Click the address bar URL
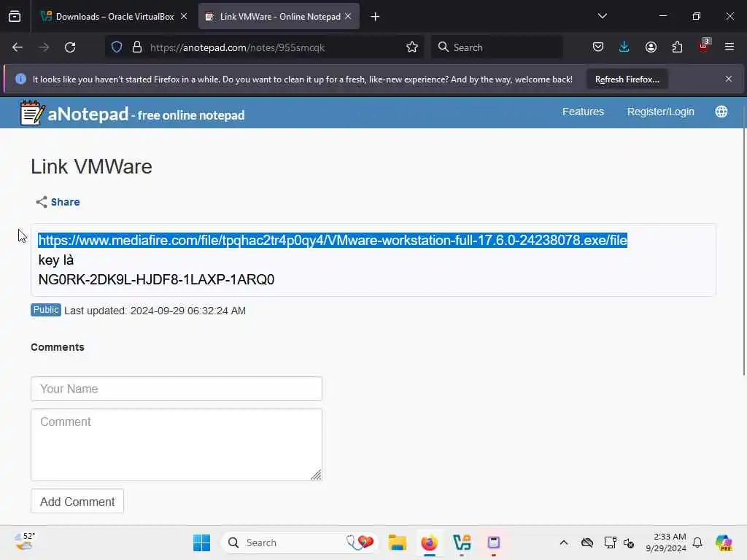The height and width of the screenshot is (560, 747). pos(238,47)
